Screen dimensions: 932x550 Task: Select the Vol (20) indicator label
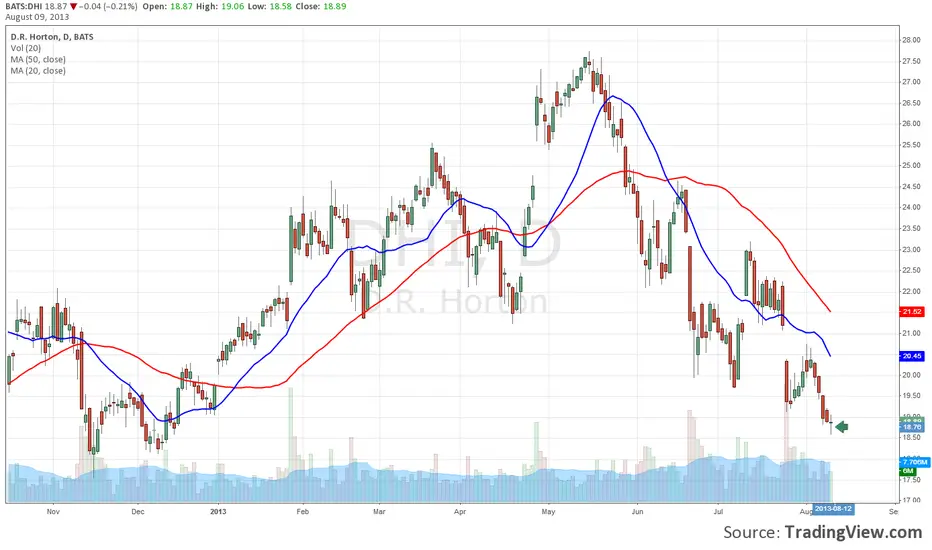[x=26, y=48]
